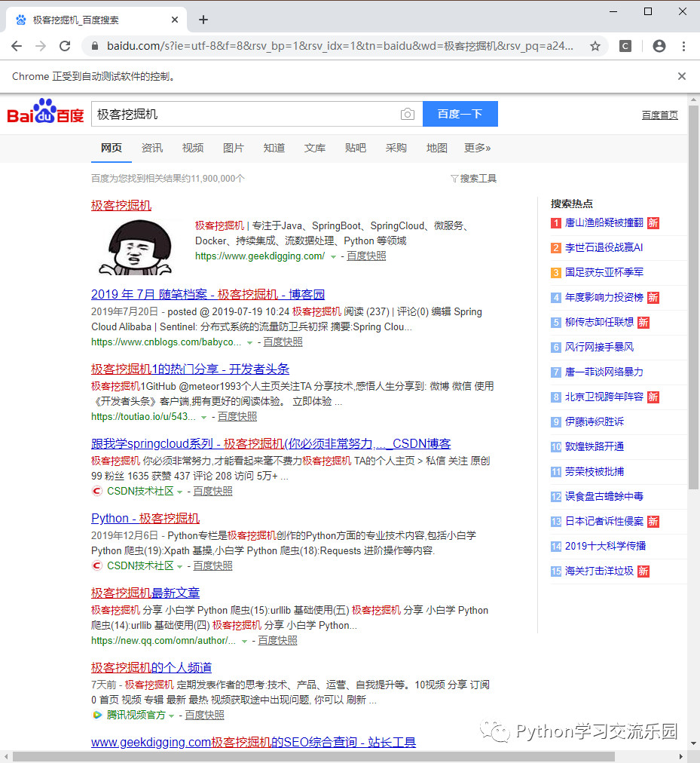Click the 百度一下 search button
This screenshot has height=763, width=700.
click(460, 114)
